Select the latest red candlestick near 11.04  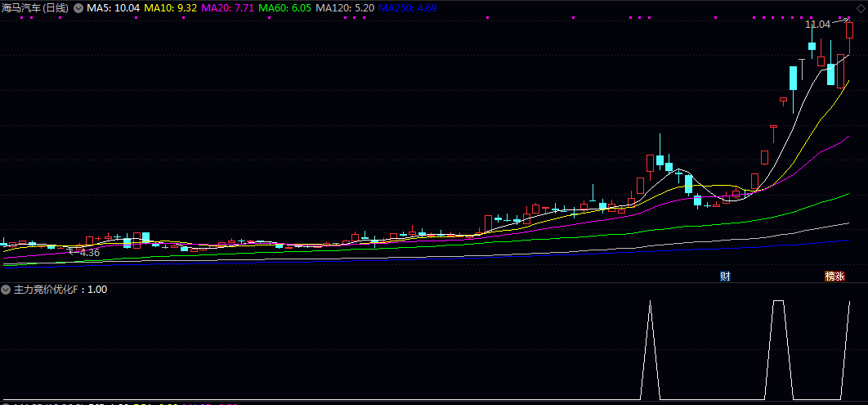(850, 30)
